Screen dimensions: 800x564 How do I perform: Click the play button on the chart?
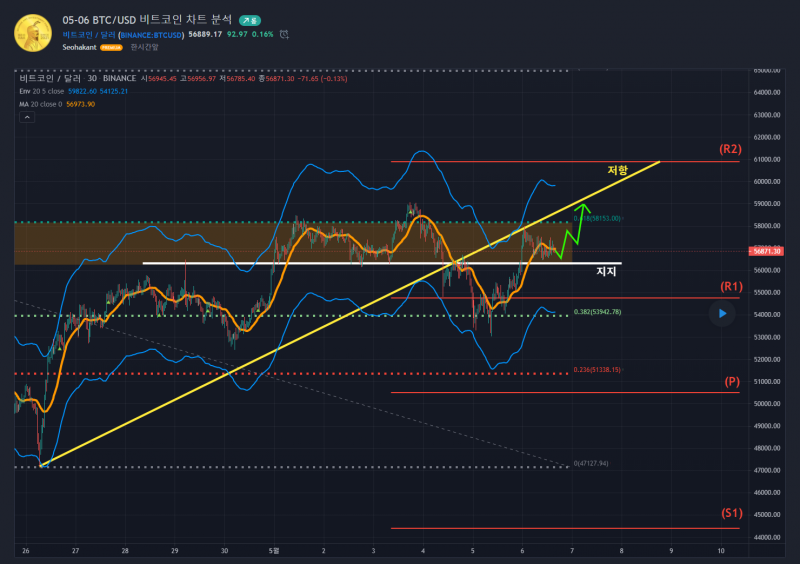click(x=722, y=313)
